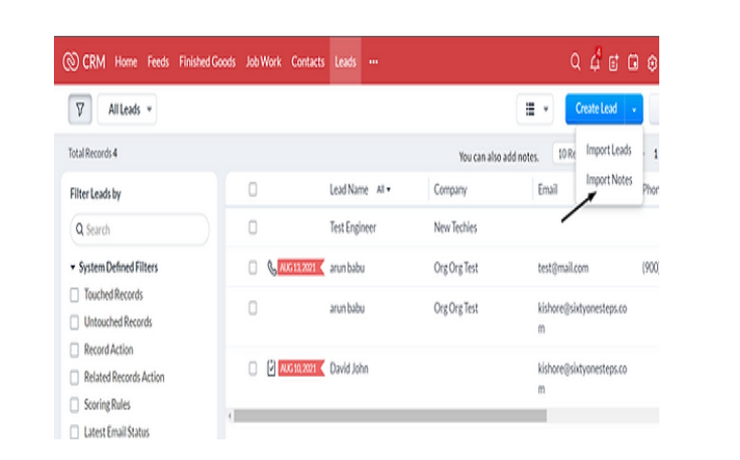
Task: Open the calendar icon in header
Action: [633, 62]
